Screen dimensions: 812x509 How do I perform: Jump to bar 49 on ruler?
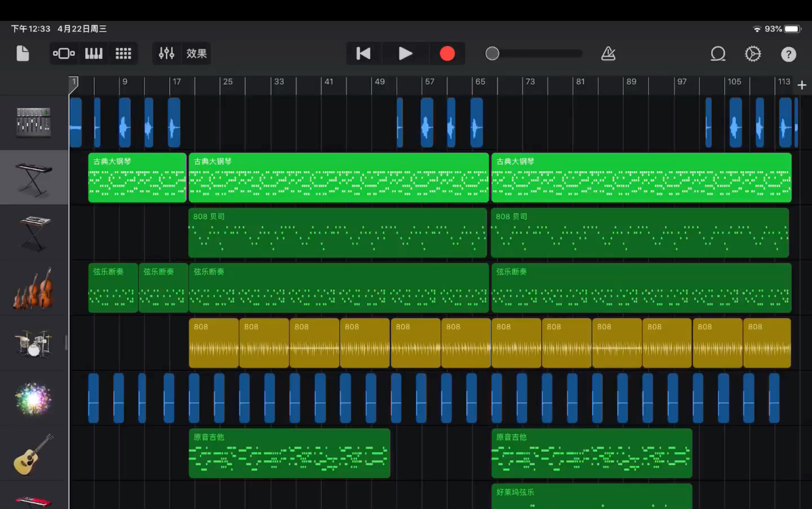[x=380, y=82]
